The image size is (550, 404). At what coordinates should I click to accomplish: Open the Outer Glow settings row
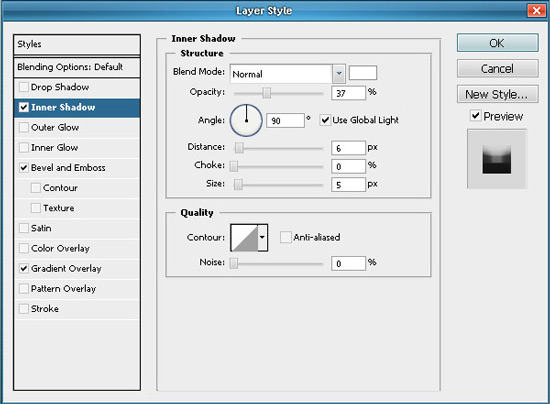point(77,128)
